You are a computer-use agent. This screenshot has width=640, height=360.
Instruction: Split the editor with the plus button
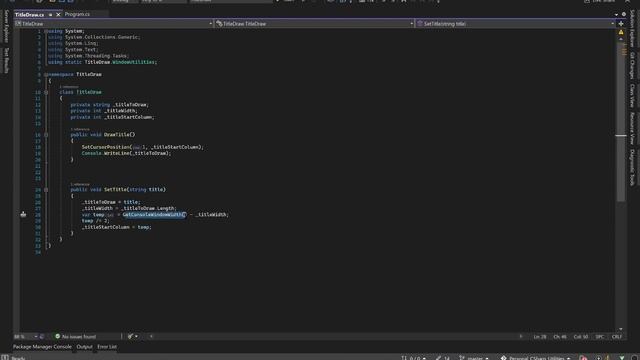[621, 24]
